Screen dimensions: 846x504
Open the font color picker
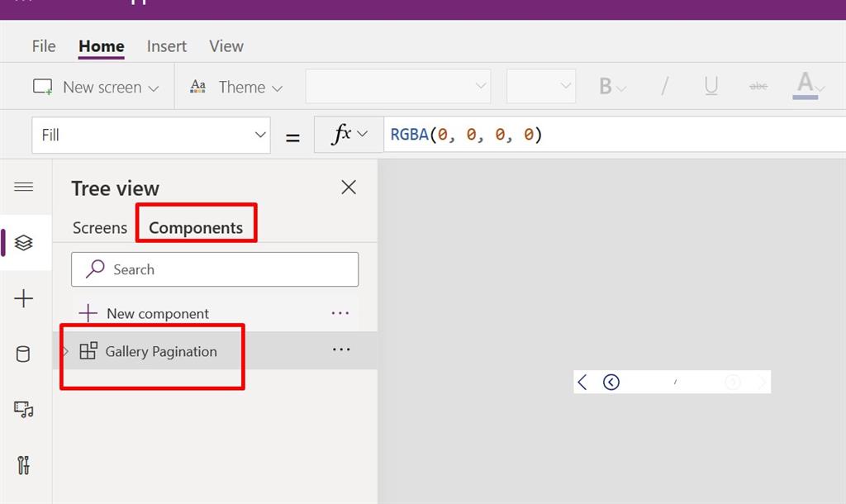(806, 85)
